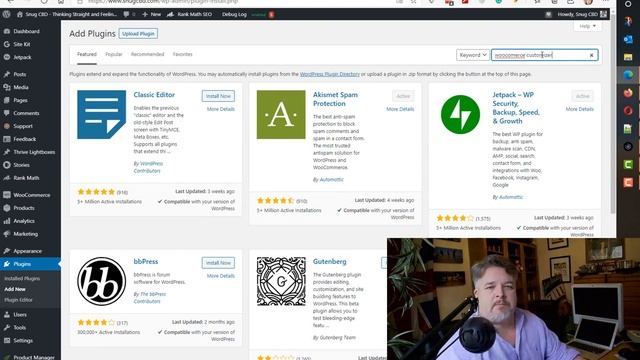Open Firefox icon in right taskbar
Viewport: 640px width, 360px height.
point(628,93)
